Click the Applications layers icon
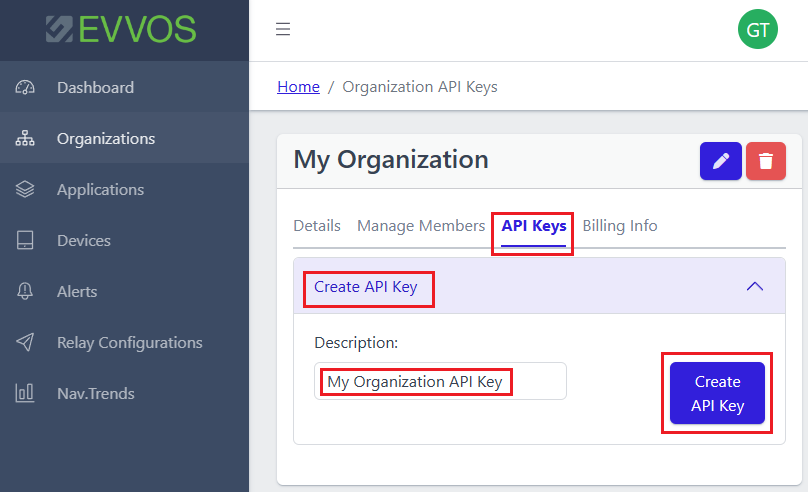Image resolution: width=808 pixels, height=492 pixels. (x=25, y=190)
